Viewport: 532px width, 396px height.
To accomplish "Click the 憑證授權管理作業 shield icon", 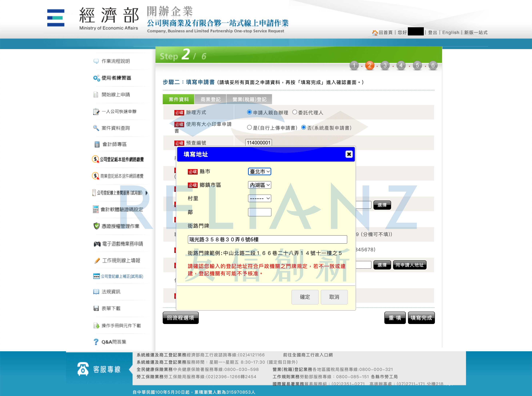I will click(x=97, y=226).
